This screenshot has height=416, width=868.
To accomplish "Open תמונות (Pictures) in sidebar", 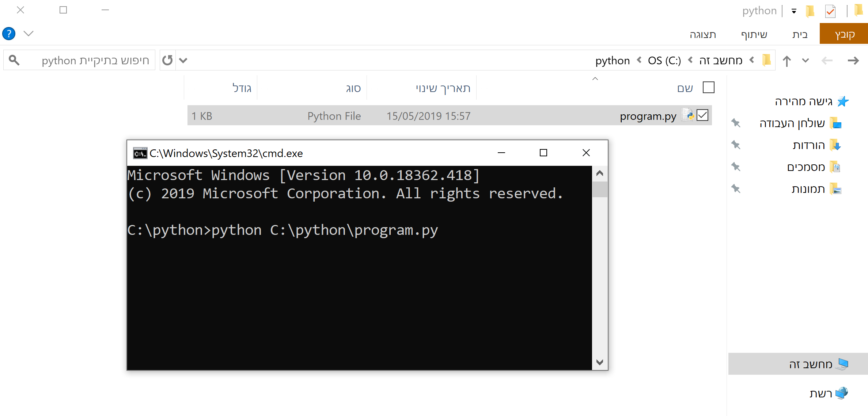I will point(808,189).
